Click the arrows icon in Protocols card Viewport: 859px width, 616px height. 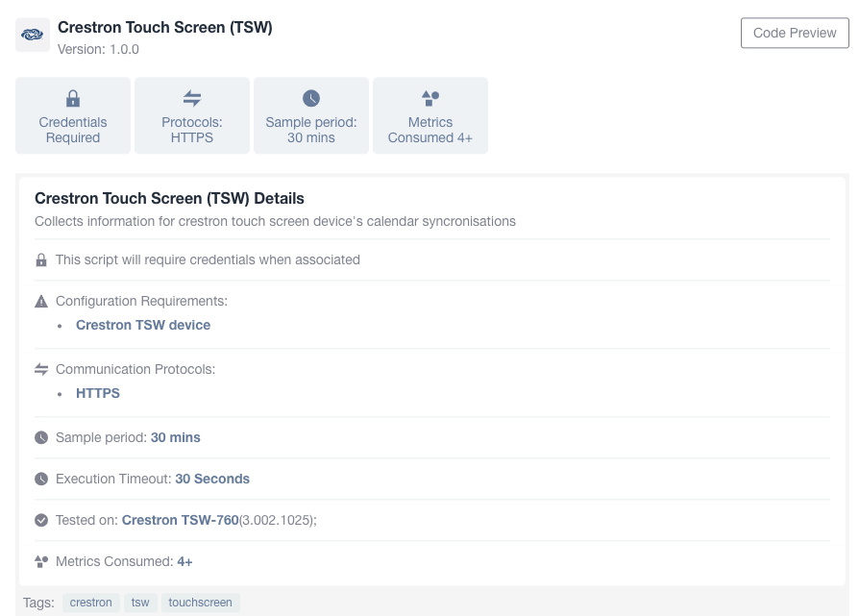click(192, 99)
